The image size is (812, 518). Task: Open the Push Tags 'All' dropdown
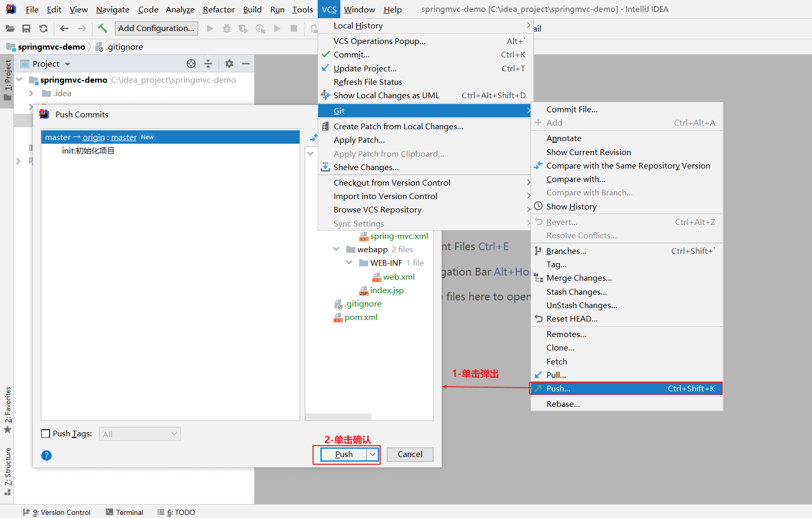point(140,434)
